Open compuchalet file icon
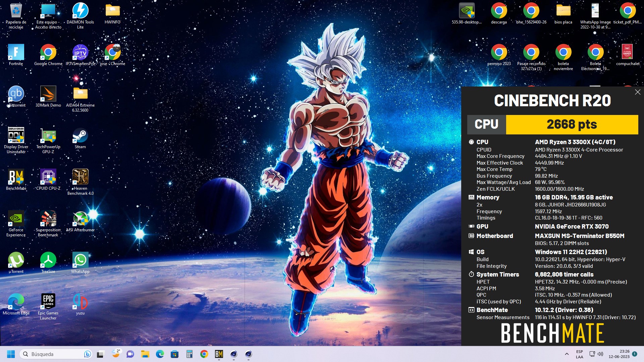Image resolution: width=644 pixels, height=362 pixels. tap(628, 55)
